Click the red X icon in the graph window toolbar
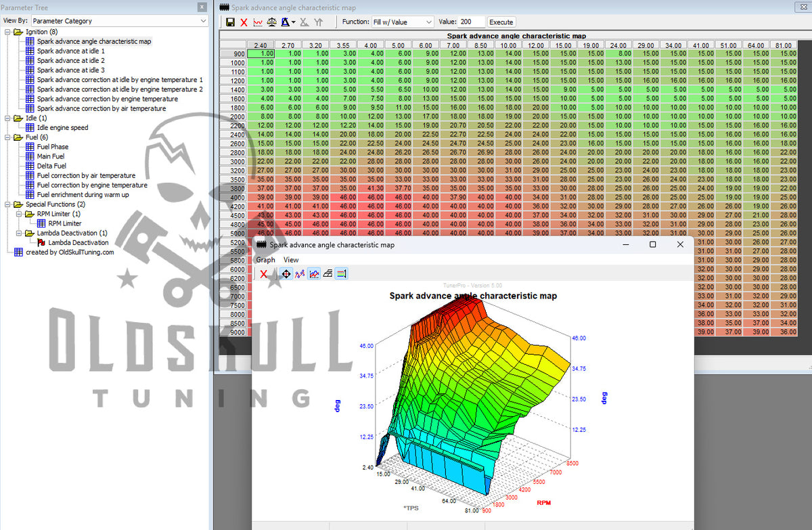The height and width of the screenshot is (530, 812). [264, 274]
